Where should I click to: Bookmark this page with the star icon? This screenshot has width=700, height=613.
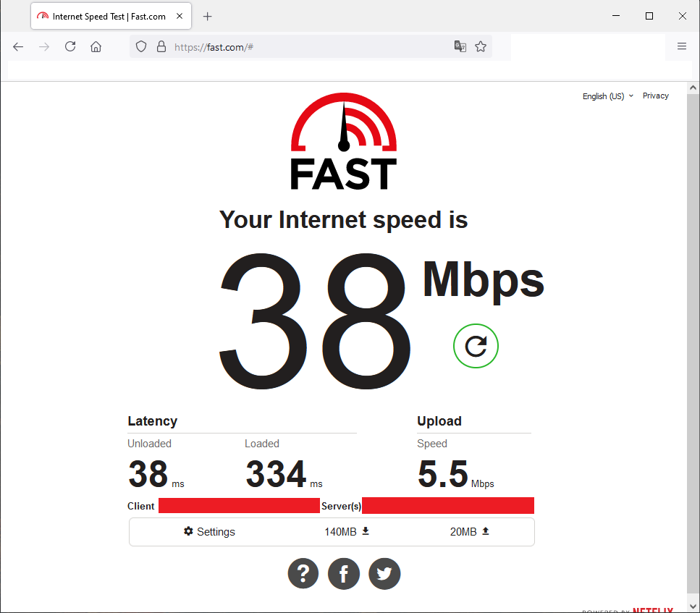(x=481, y=46)
